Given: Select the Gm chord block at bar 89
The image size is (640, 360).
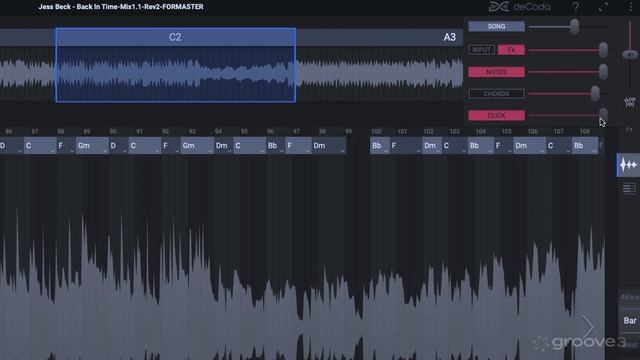Looking at the screenshot, I should (92, 146).
